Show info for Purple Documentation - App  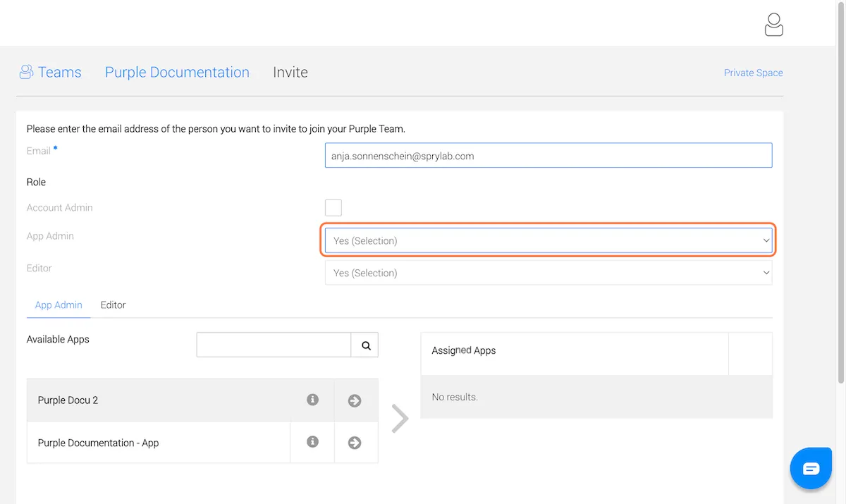tap(312, 442)
